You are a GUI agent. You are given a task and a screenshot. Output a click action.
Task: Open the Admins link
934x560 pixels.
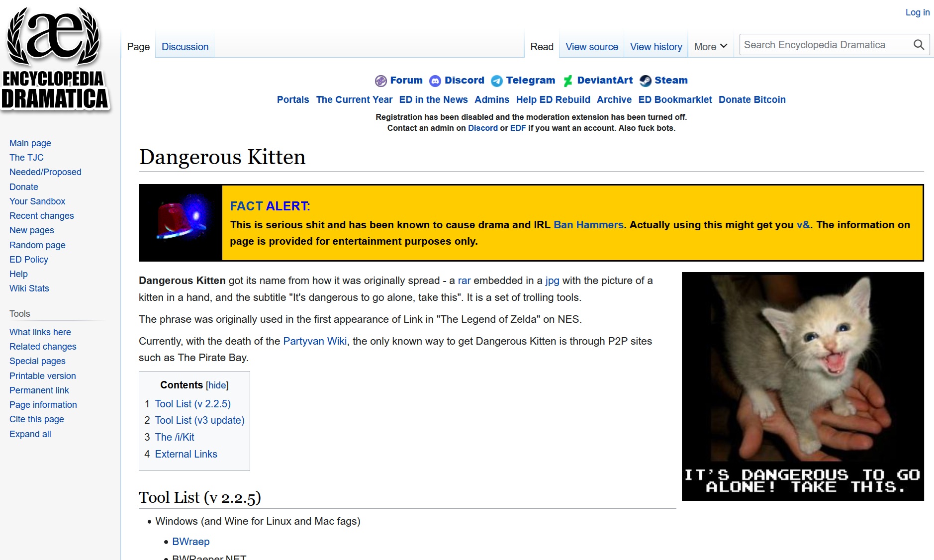click(492, 99)
